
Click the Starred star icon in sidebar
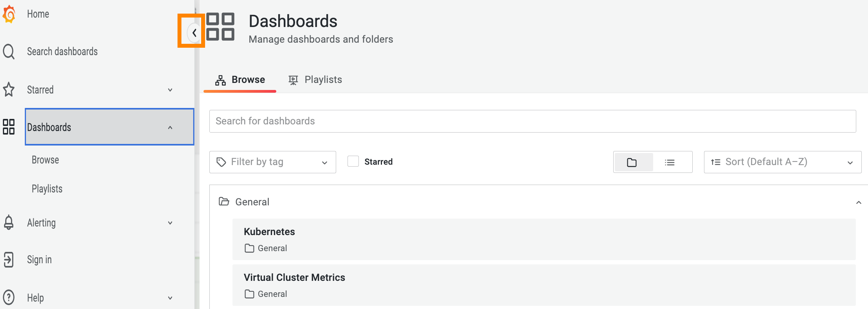9,90
